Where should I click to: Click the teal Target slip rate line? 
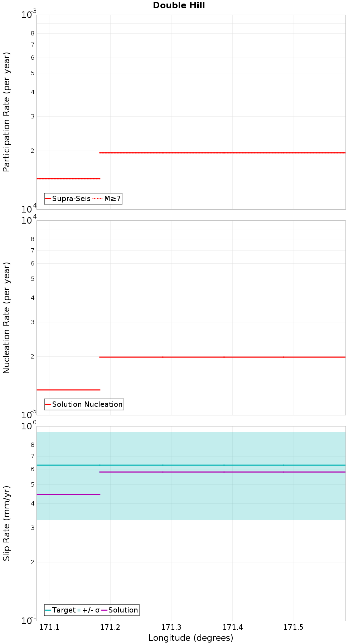point(191,465)
